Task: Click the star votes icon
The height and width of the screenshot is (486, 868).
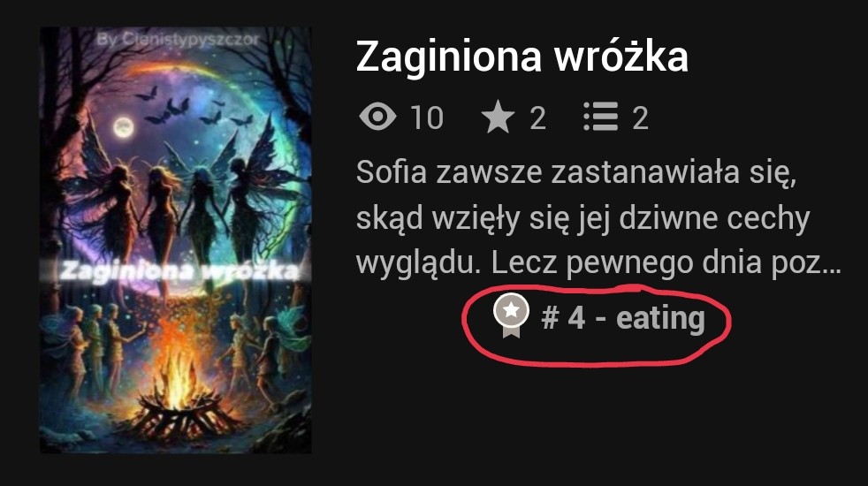Action: click(x=498, y=117)
